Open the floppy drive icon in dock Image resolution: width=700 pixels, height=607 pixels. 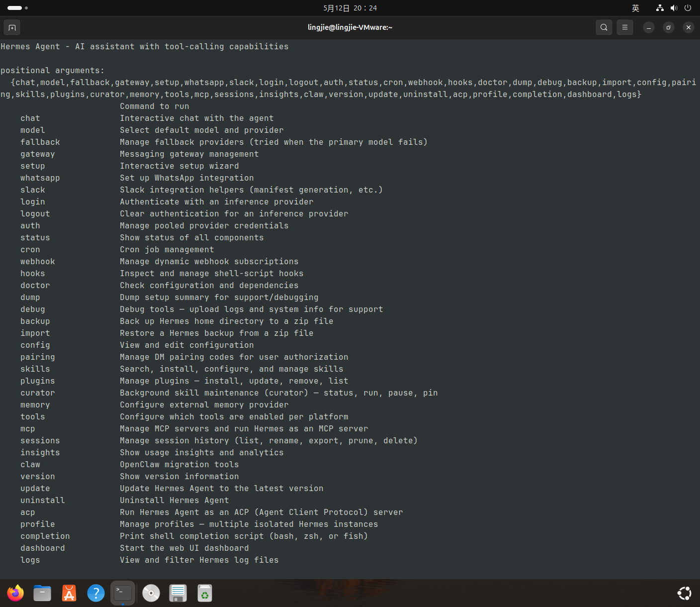coord(178,593)
